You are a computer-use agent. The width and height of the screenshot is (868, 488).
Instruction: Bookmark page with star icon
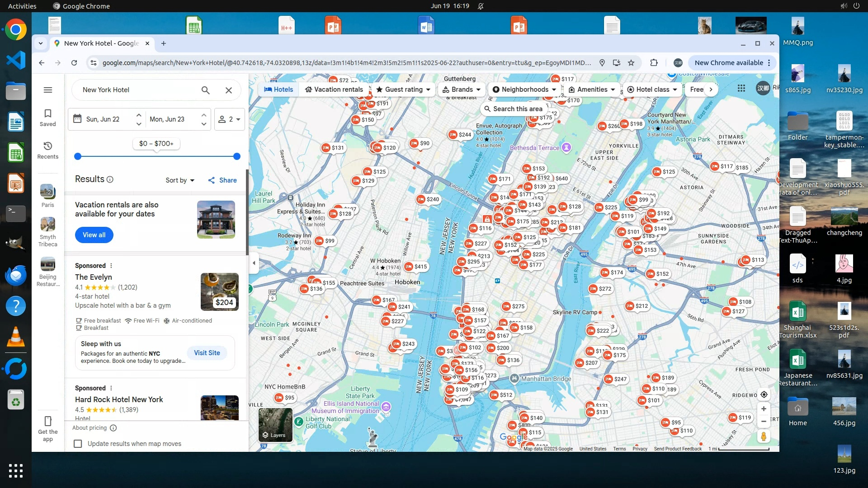tap(631, 63)
